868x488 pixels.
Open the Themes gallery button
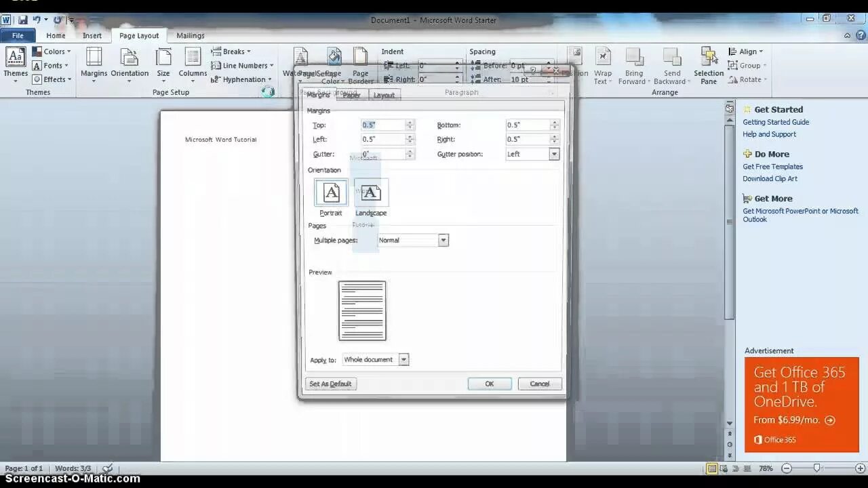click(15, 65)
